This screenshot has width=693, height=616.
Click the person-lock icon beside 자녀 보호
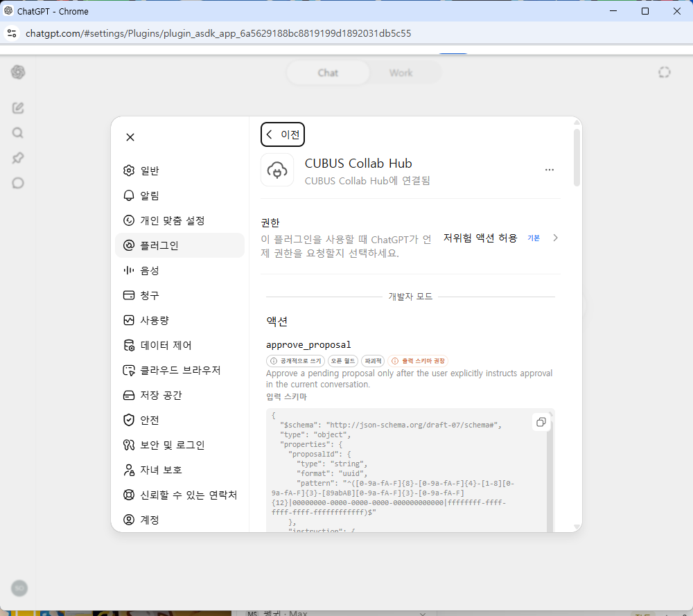pos(129,470)
